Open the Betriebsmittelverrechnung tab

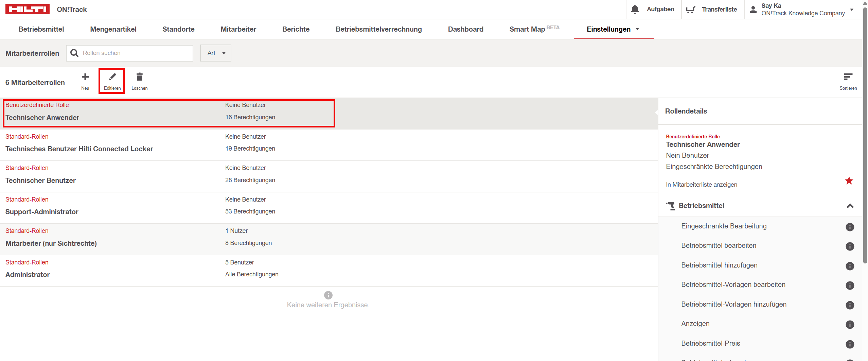379,29
